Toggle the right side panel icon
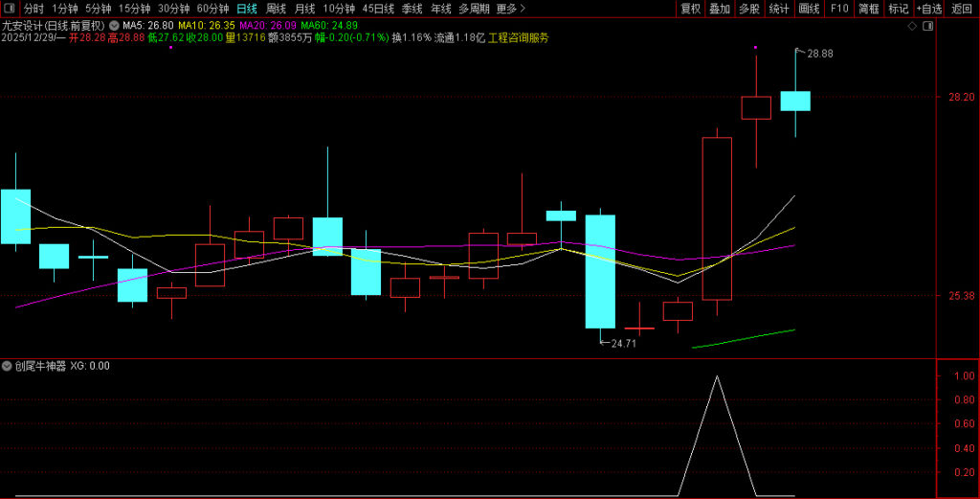Viewport: 980px width, 499px height. (x=929, y=26)
